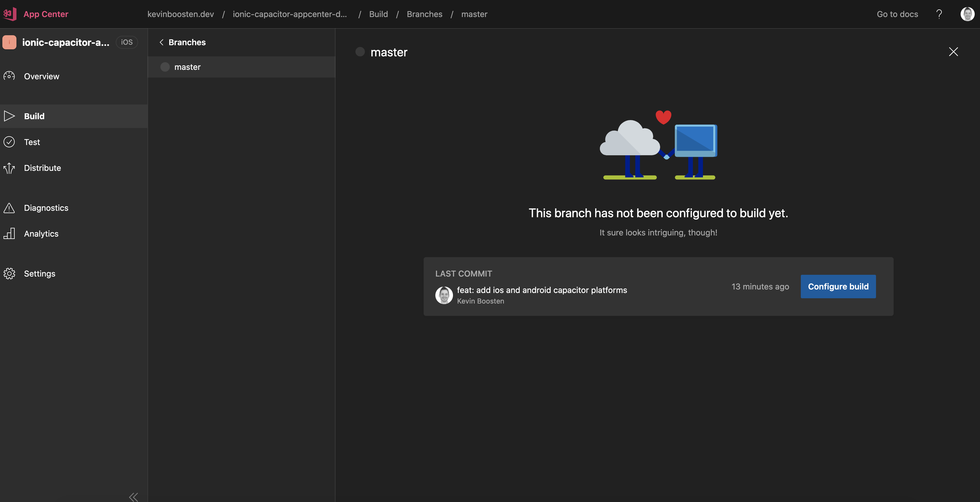Click the Distribute arrows icon

tap(9, 168)
